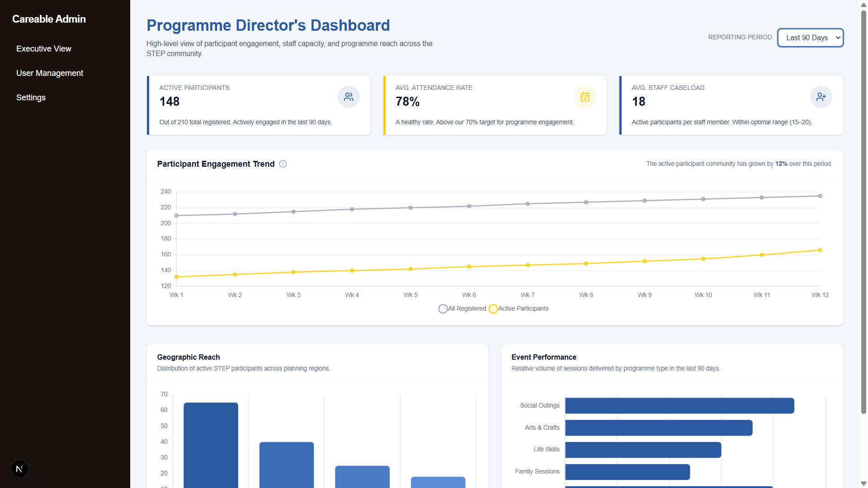Go to User Management page

pos(50,73)
